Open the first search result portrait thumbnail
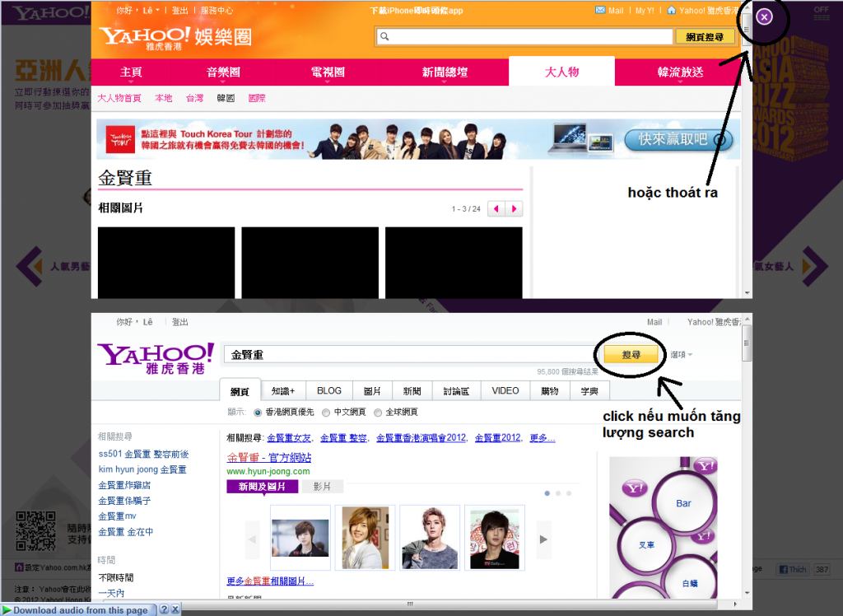 300,538
